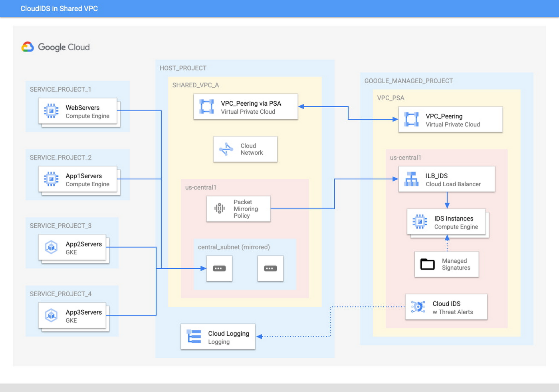Click the Cloud Load Balancer subtitle
Screen dimensions: 559x392
(x=453, y=184)
